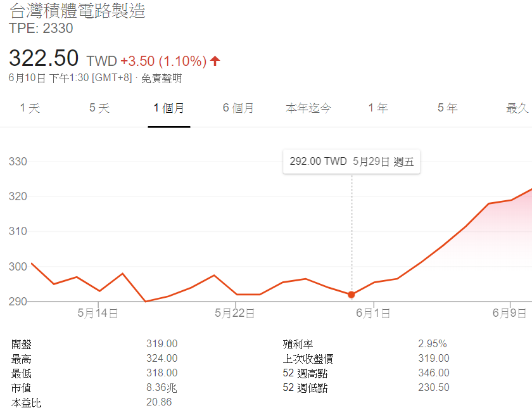The image size is (532, 415).
Task: Click the 52 週低點 label
Action: (305, 388)
